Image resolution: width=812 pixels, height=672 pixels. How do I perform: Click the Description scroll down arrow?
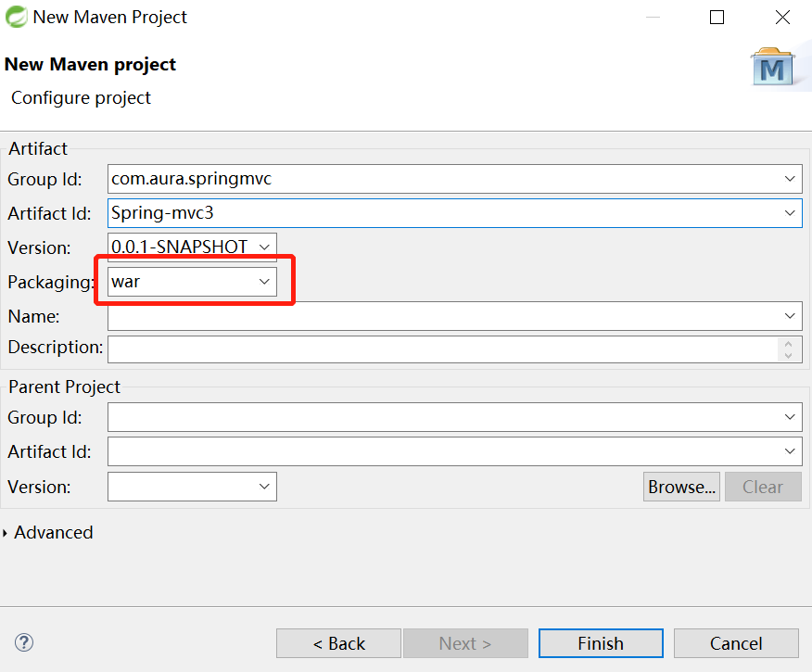pos(788,355)
